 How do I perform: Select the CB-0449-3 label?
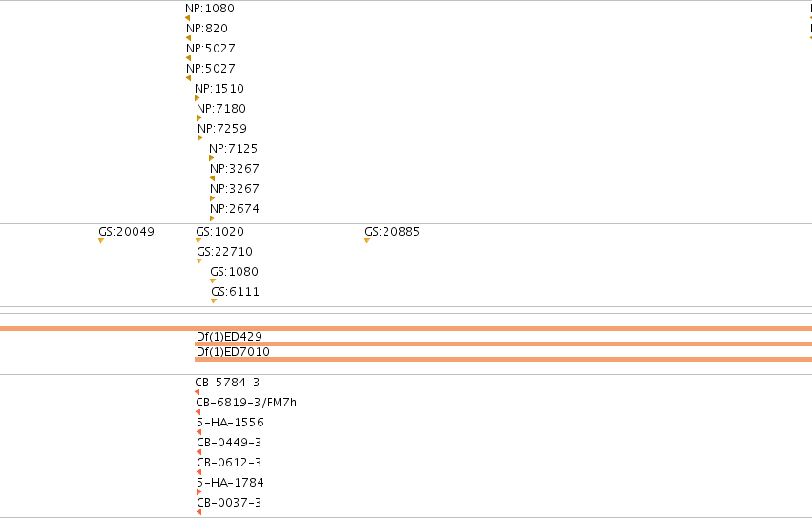tap(229, 443)
